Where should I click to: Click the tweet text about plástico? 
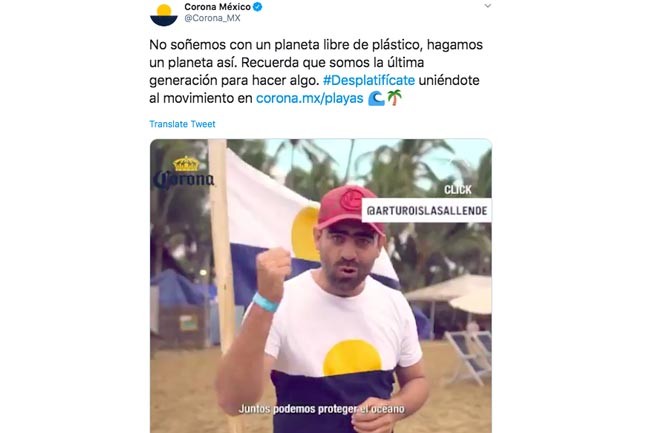pyautogui.click(x=316, y=71)
